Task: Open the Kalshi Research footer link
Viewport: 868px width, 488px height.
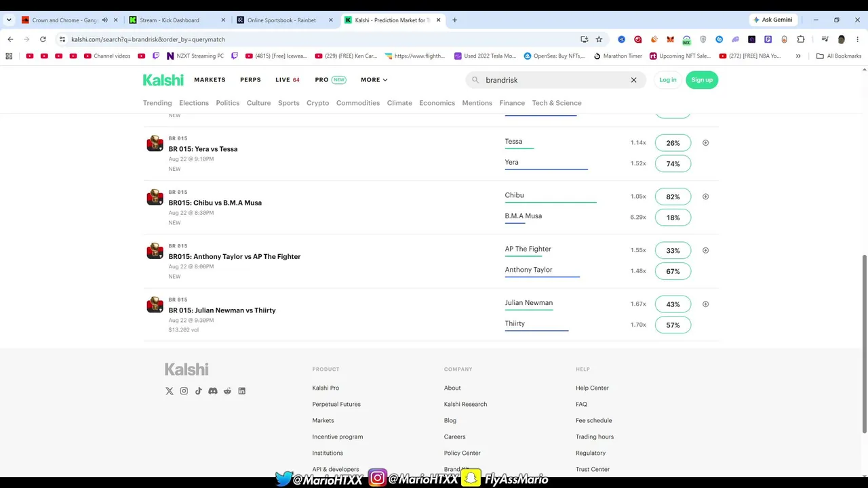Action: (465, 405)
